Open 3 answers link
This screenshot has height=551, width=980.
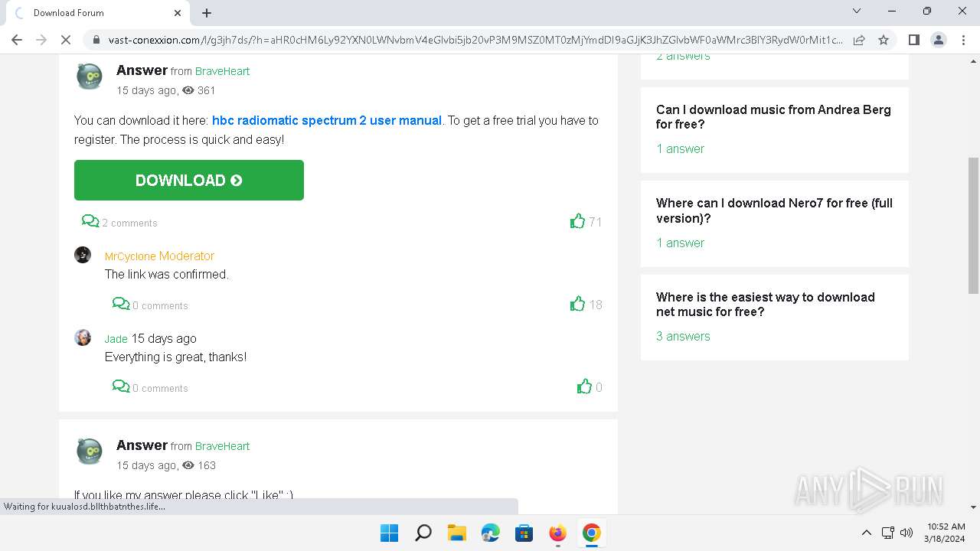683,336
